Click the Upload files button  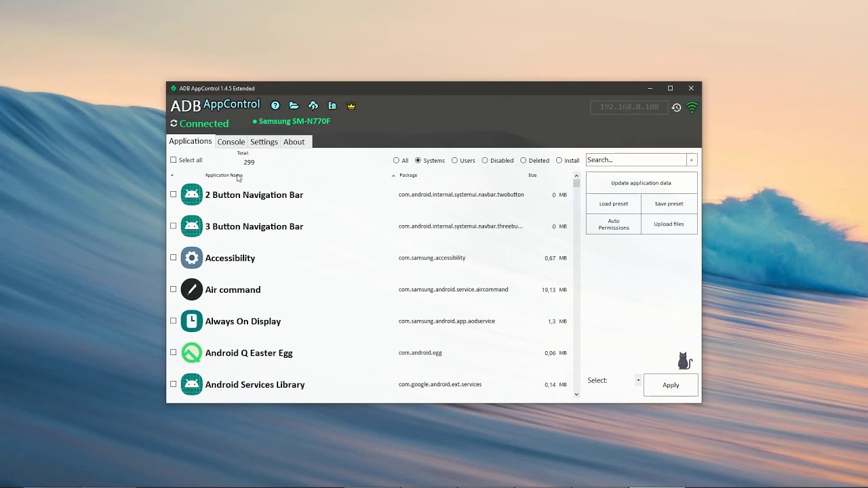(669, 224)
